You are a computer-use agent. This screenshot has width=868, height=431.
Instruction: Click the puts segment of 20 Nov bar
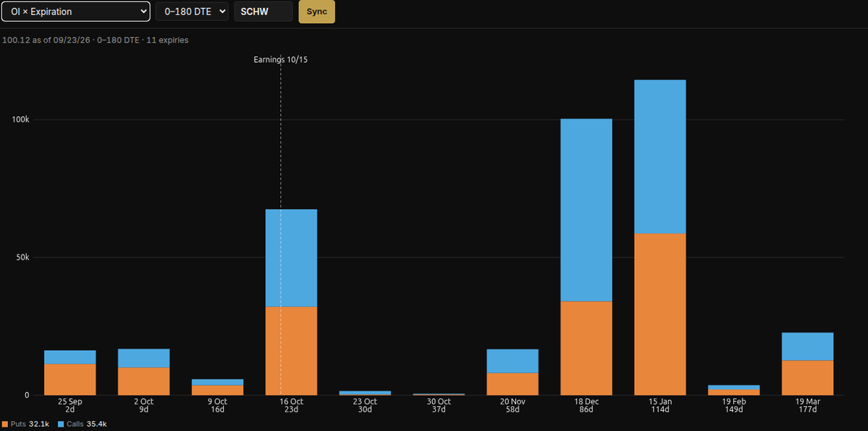(x=513, y=384)
